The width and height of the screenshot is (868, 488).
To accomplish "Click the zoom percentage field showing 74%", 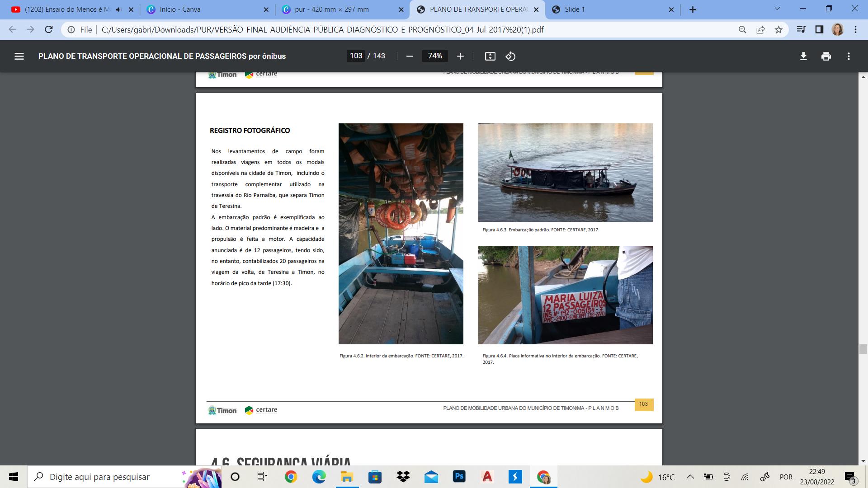I will pyautogui.click(x=435, y=56).
